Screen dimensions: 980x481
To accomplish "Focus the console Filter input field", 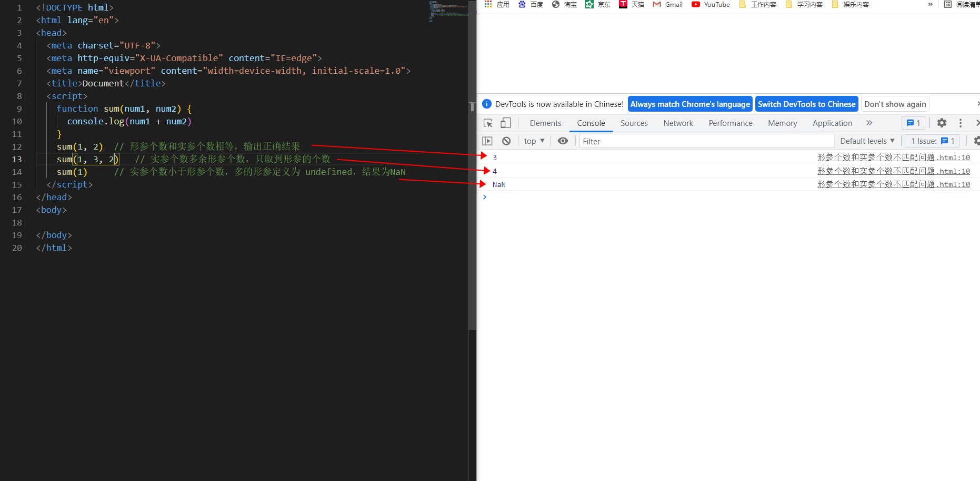I will click(x=706, y=141).
